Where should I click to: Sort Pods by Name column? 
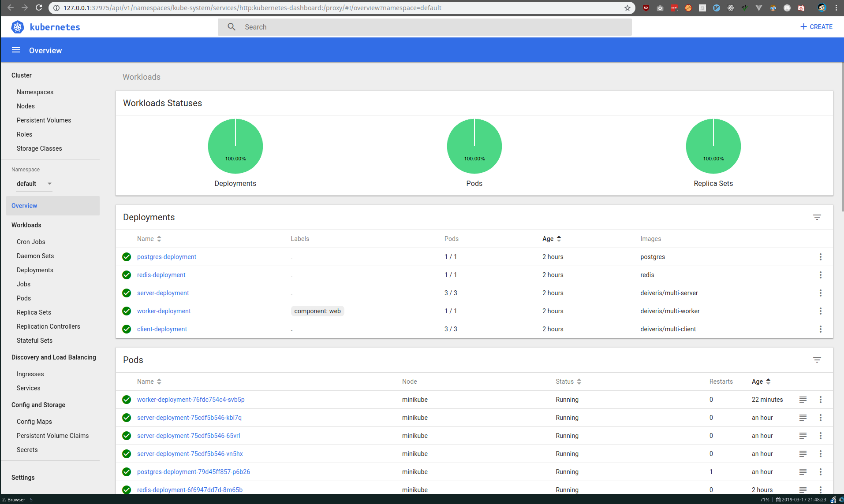tap(149, 382)
